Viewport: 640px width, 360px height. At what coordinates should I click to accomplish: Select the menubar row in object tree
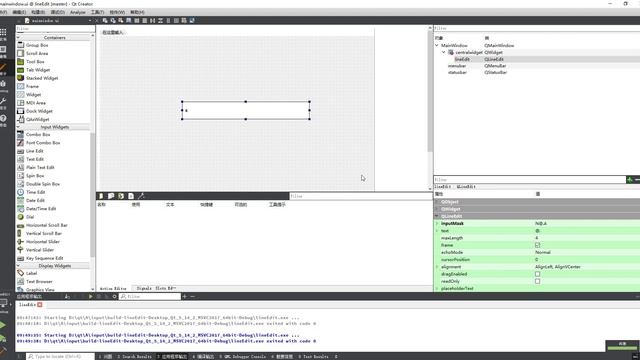537,66
